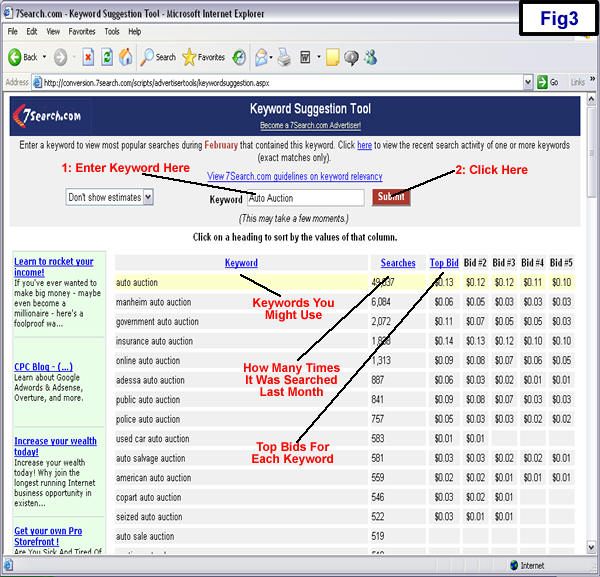The width and height of the screenshot is (600, 577).
Task: Click the vertical scrollbar up arrow
Action: [x=592, y=99]
